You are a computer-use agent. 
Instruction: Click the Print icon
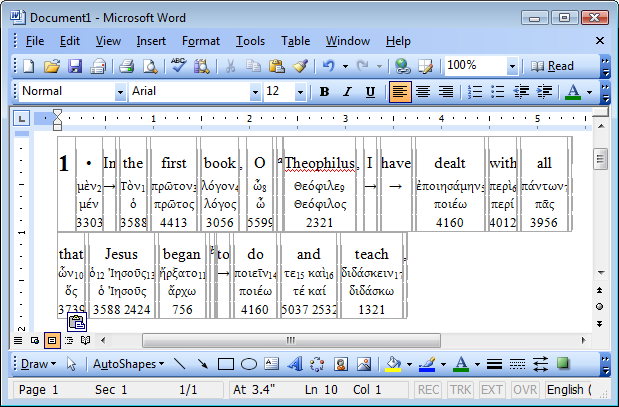(126, 66)
